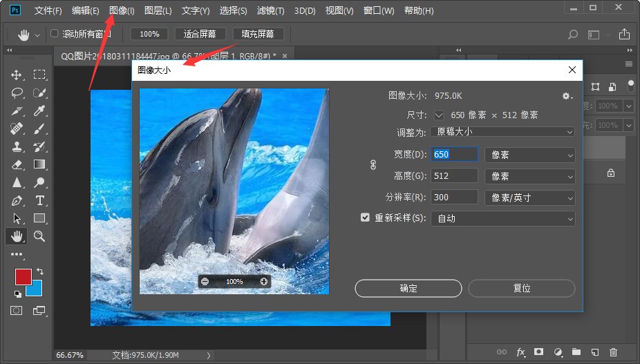
Task: Click the Change Screen Mode icon
Action: click(39, 311)
